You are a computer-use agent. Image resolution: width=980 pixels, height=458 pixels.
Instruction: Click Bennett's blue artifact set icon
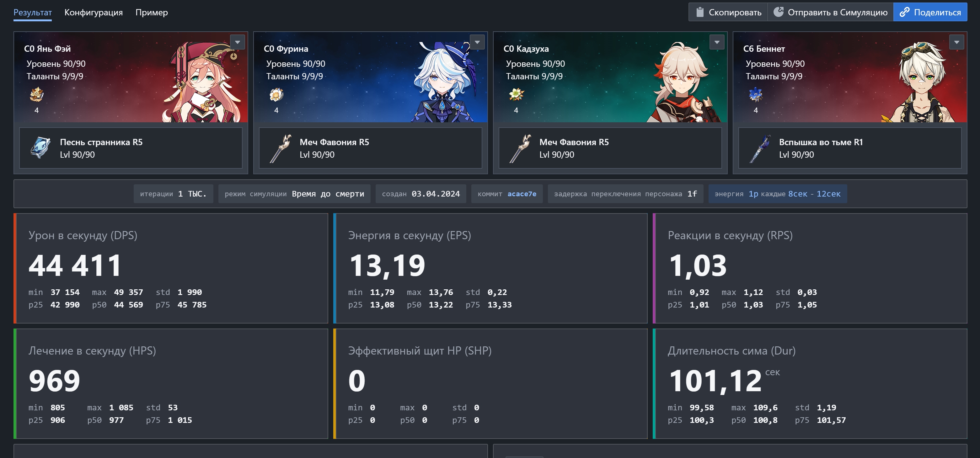click(756, 94)
